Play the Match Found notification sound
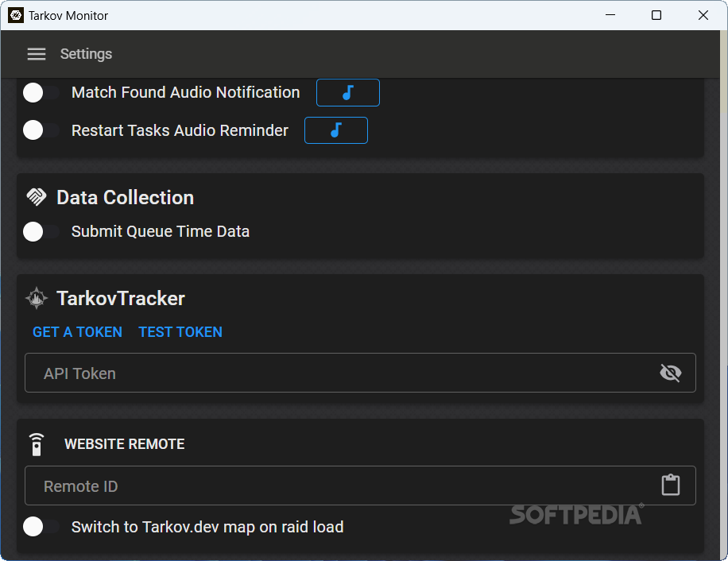728x561 pixels. tap(348, 92)
